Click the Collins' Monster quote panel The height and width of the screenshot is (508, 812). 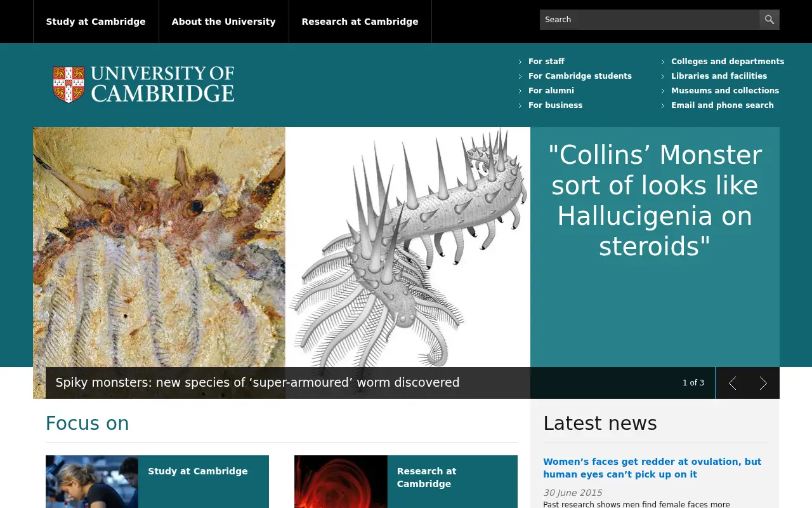tap(655, 247)
